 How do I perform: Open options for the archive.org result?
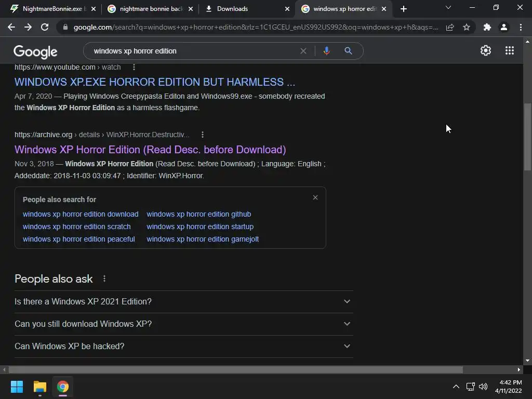click(203, 135)
